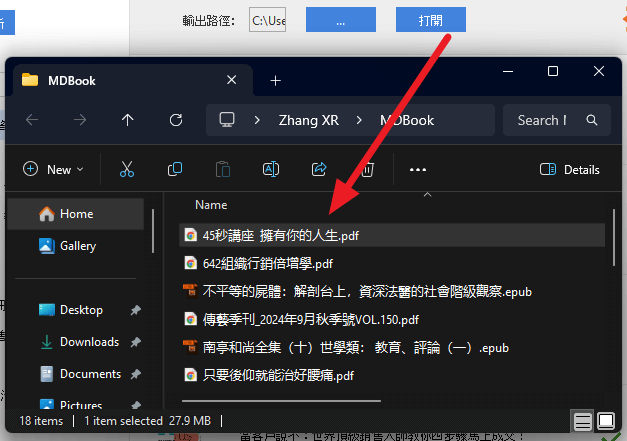627x441 pixels.
Task: Click Zhang XR in the address bar
Action: tap(308, 120)
